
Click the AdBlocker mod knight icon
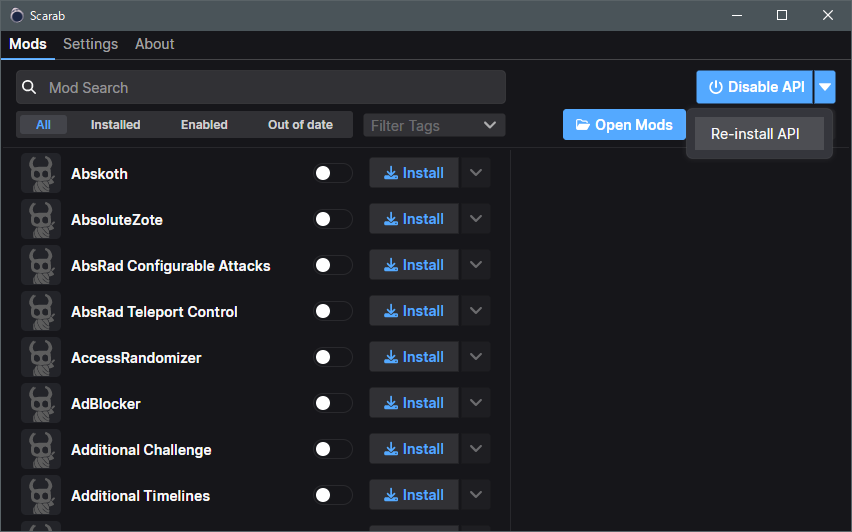pos(41,404)
